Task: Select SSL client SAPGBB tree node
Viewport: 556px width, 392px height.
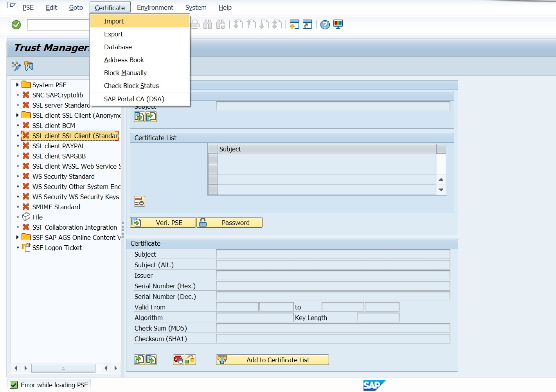Action: pyautogui.click(x=59, y=156)
